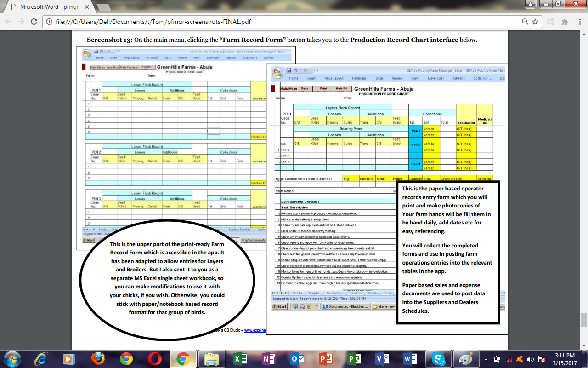Click the vertical scrollbar thumb
This screenshot has width=588, height=368.
584,320
